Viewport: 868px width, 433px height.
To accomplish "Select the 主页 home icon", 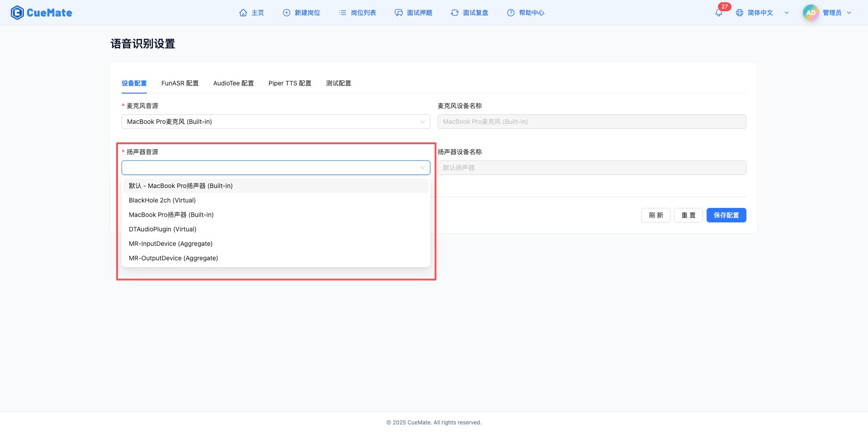I will click(x=243, y=12).
